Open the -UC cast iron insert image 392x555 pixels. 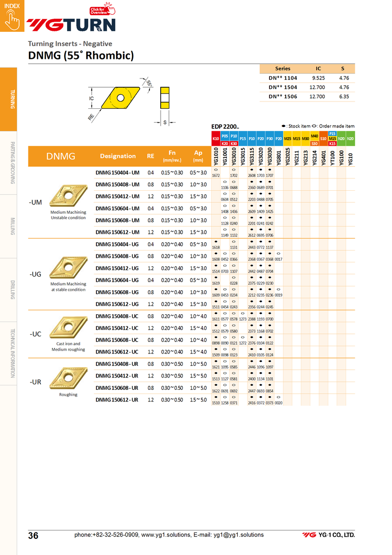[x=68, y=327]
